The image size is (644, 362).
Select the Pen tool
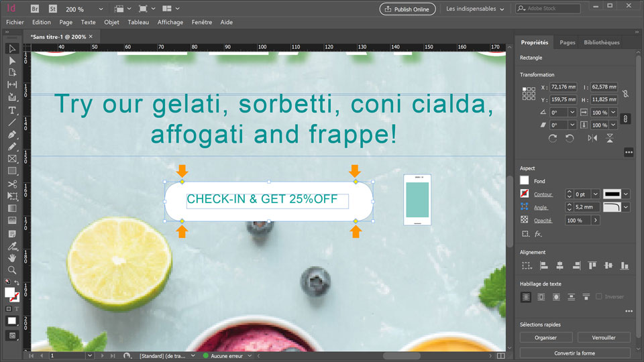(12, 135)
